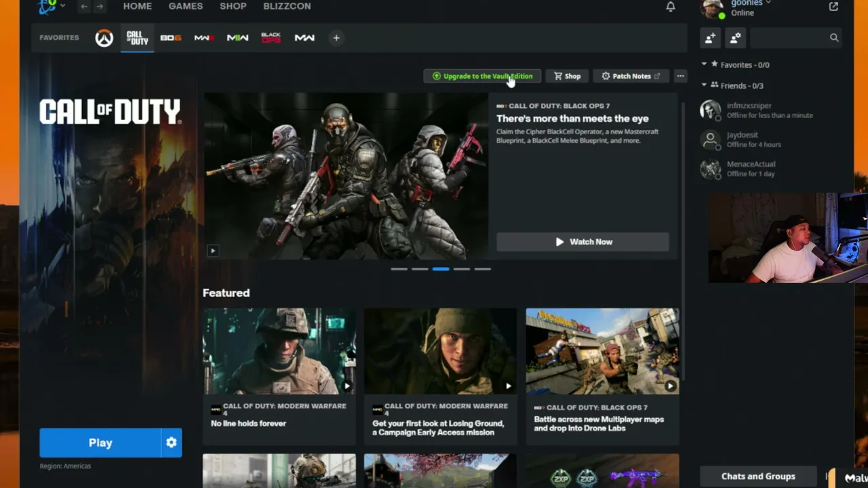Click the Black Ops 7 banner image
This screenshot has width=868, height=488.
tap(346, 176)
